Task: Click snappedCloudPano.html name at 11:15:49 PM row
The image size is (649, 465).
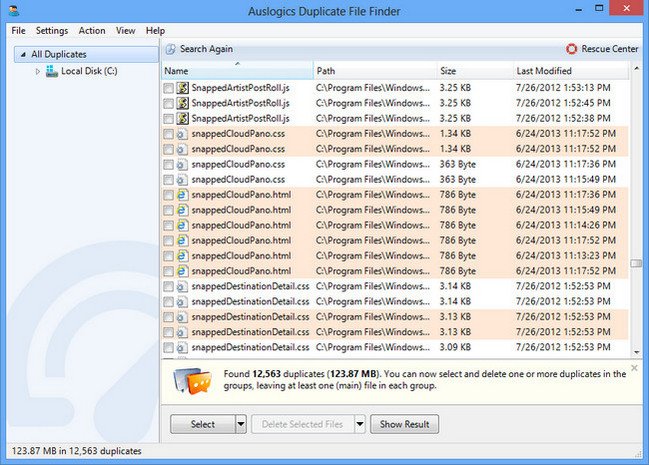Action: pyautogui.click(x=241, y=210)
